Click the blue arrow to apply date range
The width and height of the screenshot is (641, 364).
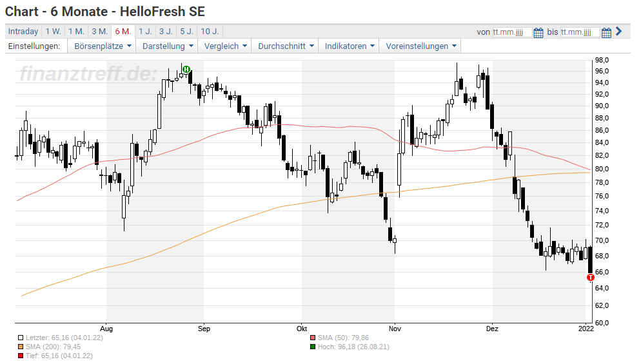tap(618, 32)
